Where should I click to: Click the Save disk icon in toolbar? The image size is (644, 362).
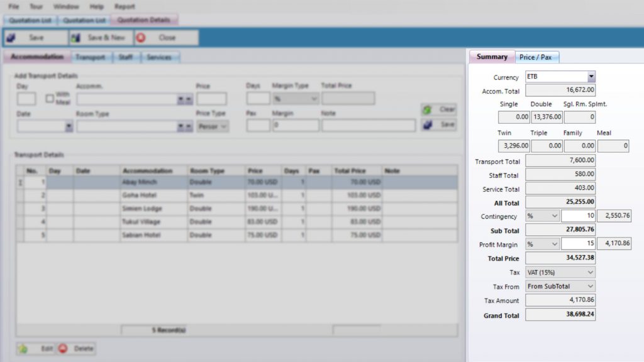click(11, 38)
